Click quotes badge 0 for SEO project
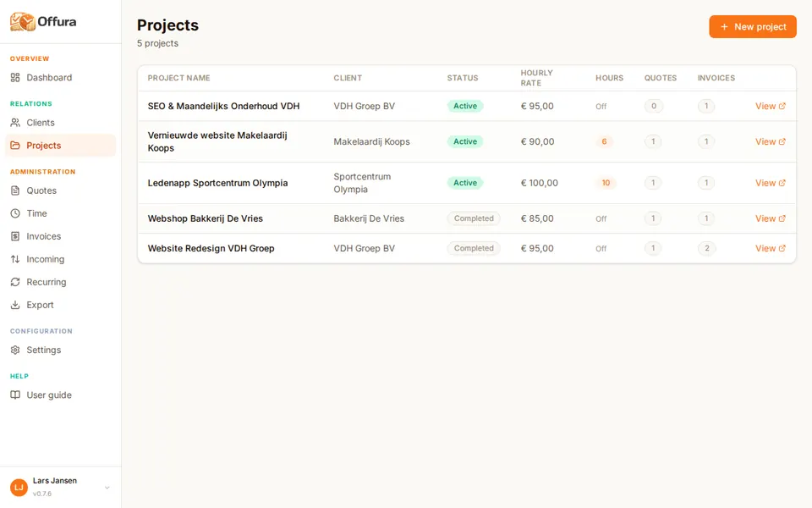Viewport: 812px width, 508px height. click(654, 107)
